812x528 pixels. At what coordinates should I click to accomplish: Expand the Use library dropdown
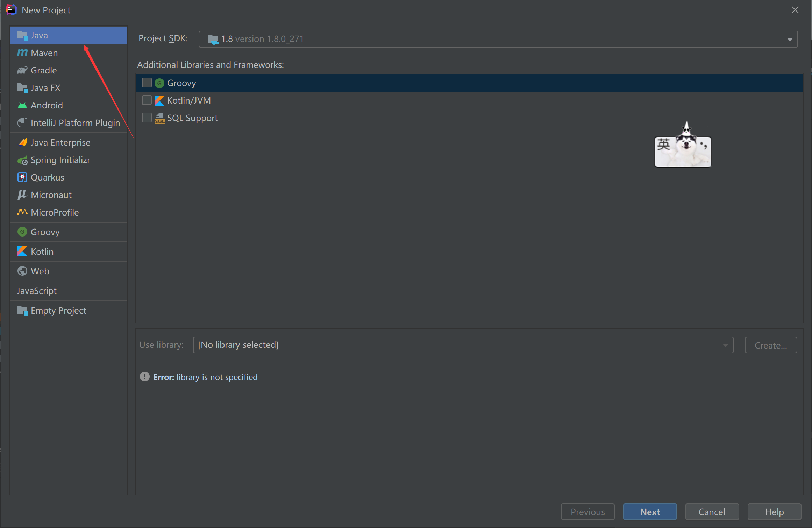(725, 345)
